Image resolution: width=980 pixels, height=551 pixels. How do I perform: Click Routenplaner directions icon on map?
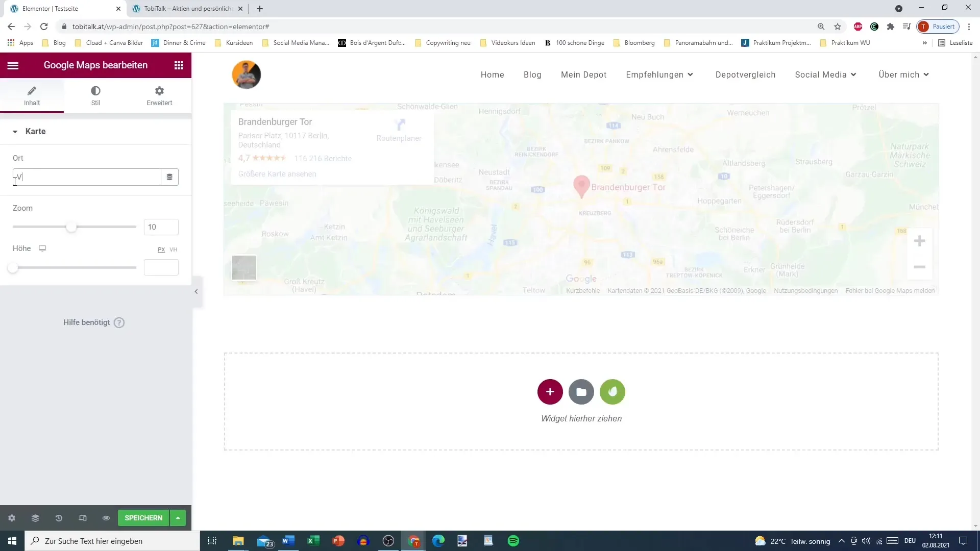click(x=400, y=124)
